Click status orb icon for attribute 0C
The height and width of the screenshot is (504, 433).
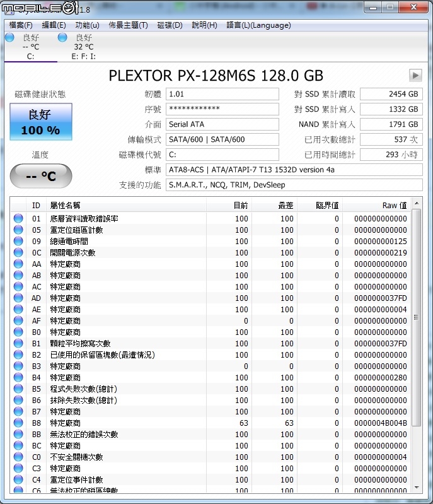[x=18, y=252]
